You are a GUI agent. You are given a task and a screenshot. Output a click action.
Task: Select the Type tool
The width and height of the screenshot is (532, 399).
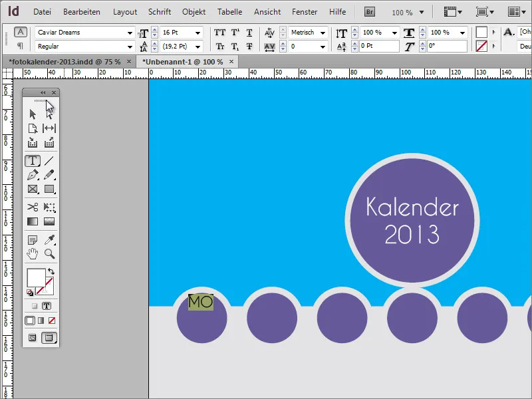pos(33,161)
